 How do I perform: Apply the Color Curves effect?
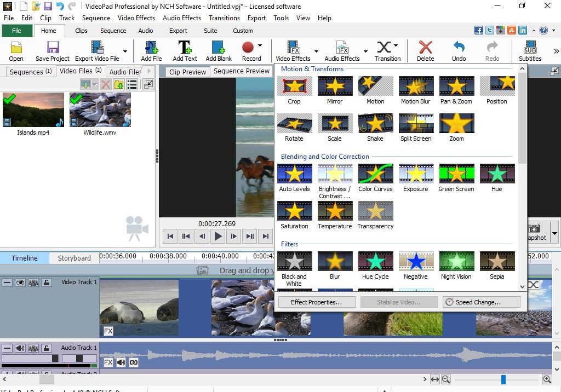375,174
